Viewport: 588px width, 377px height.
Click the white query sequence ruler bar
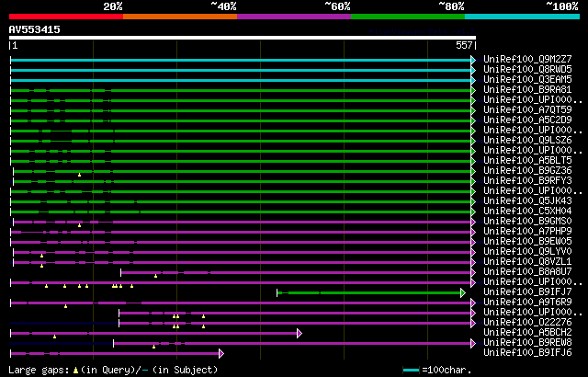point(243,38)
